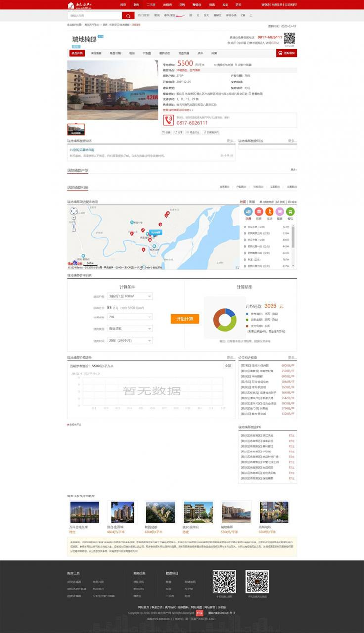
Task: Open the QR code beside the phone number
Action: pos(290,38)
